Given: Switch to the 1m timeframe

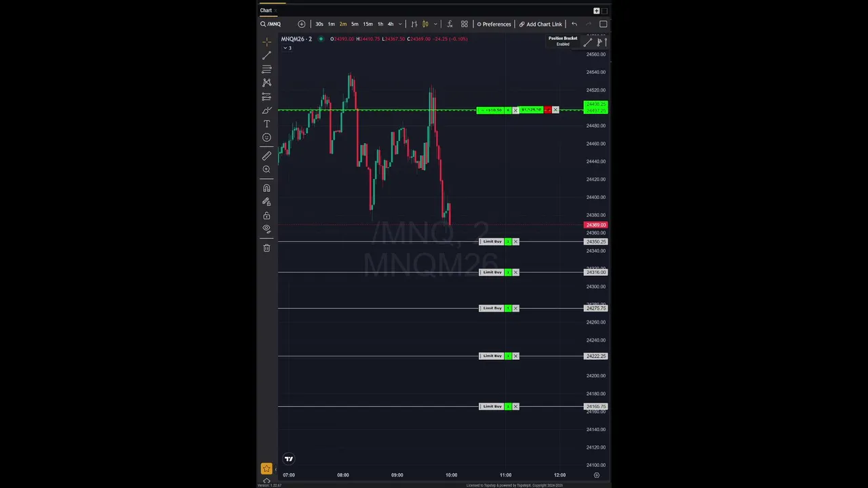Looking at the screenshot, I should coord(331,24).
